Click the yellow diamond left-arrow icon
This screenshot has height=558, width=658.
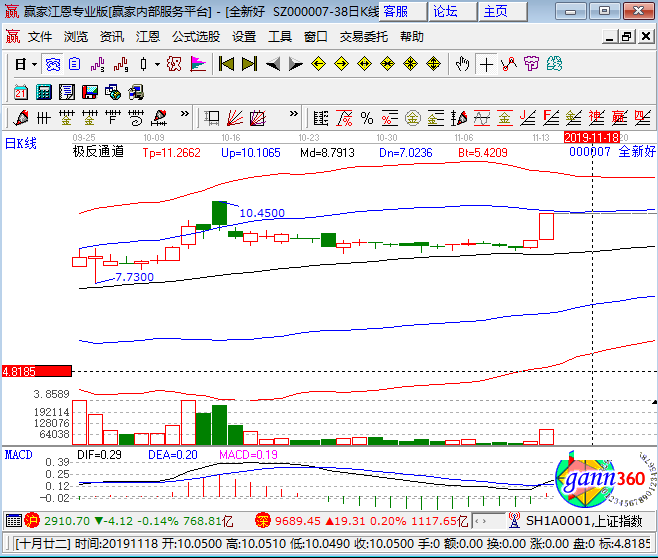tap(319, 65)
